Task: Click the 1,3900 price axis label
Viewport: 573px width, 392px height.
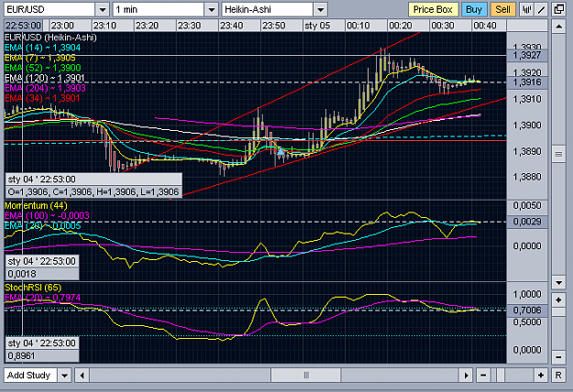Action: 526,125
